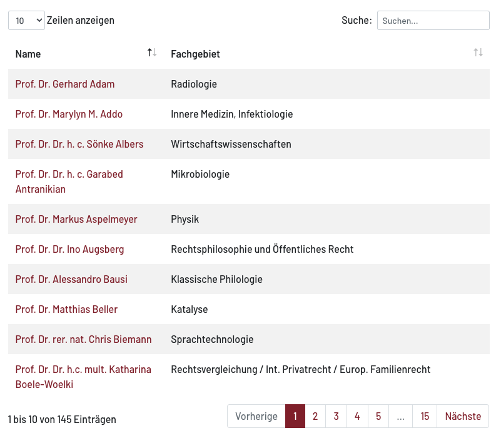
Task: Click into the Suche search field
Action: coord(433,21)
